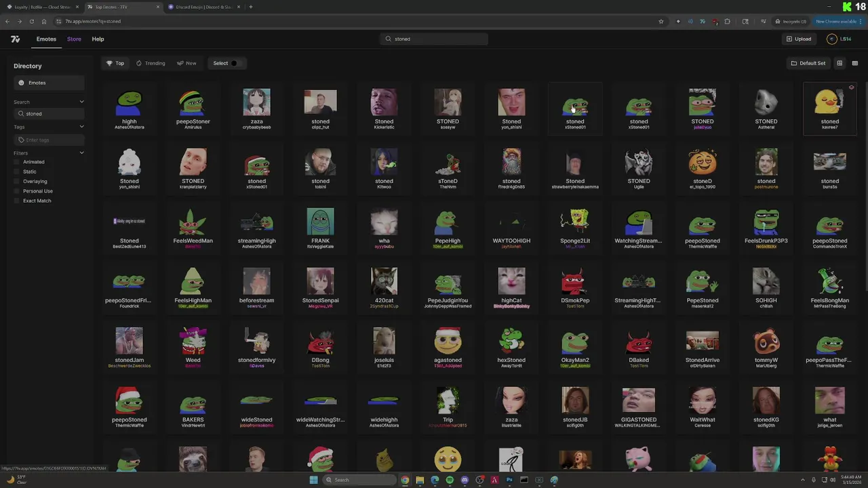Collapse the Filters section chevron
Screen dimensions: 868x488
(81, 153)
